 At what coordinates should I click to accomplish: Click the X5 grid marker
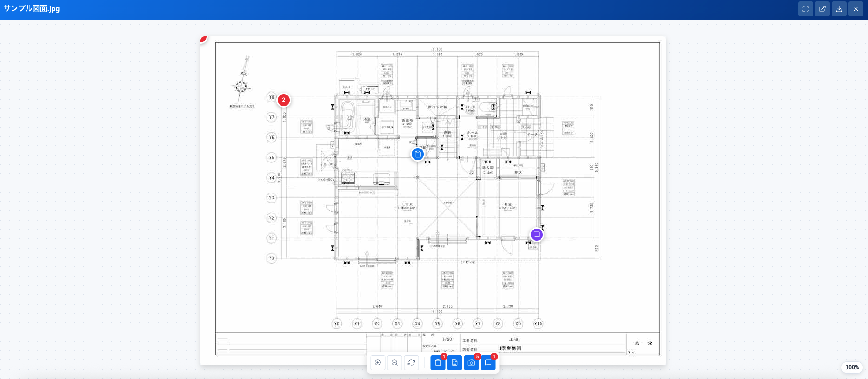(x=437, y=324)
